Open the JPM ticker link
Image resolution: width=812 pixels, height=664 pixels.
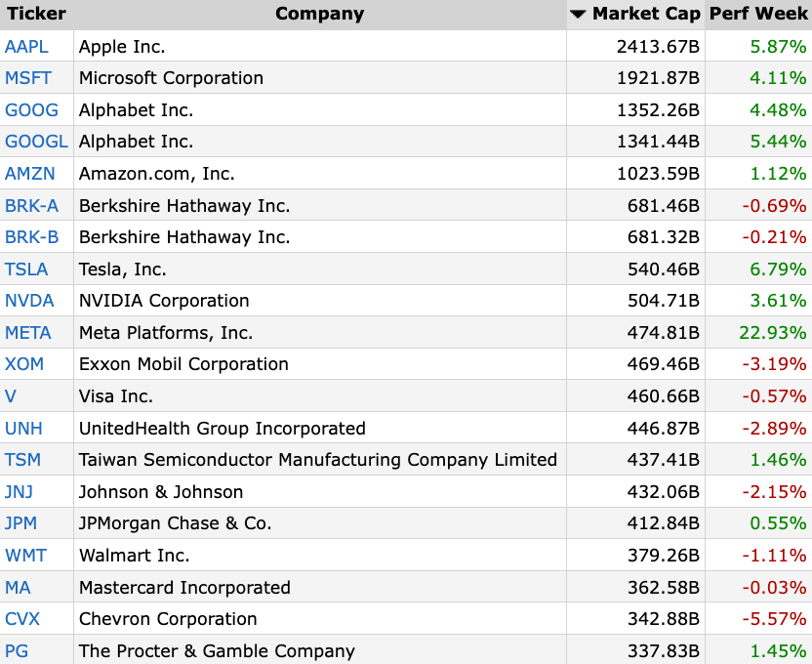20,523
